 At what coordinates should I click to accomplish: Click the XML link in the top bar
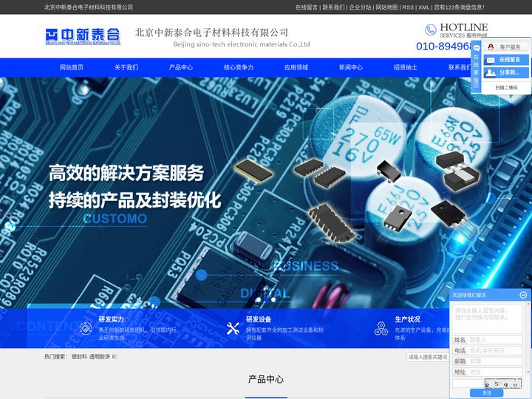(x=423, y=7)
